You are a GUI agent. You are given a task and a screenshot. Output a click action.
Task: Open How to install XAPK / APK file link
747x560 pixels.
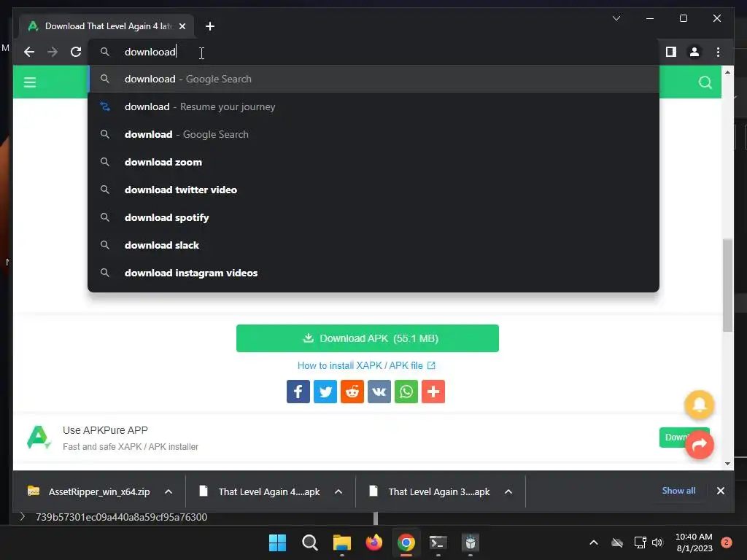click(366, 365)
